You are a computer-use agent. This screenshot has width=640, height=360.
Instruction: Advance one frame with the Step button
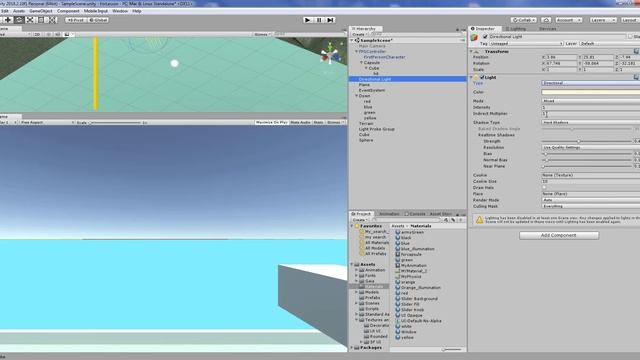331,20
